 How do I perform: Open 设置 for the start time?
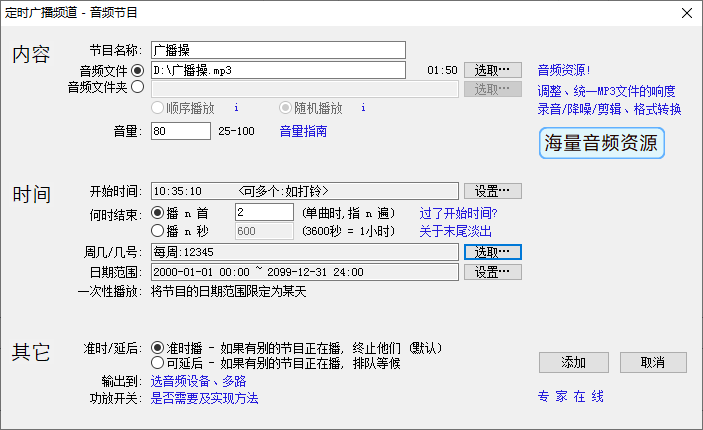[492, 191]
